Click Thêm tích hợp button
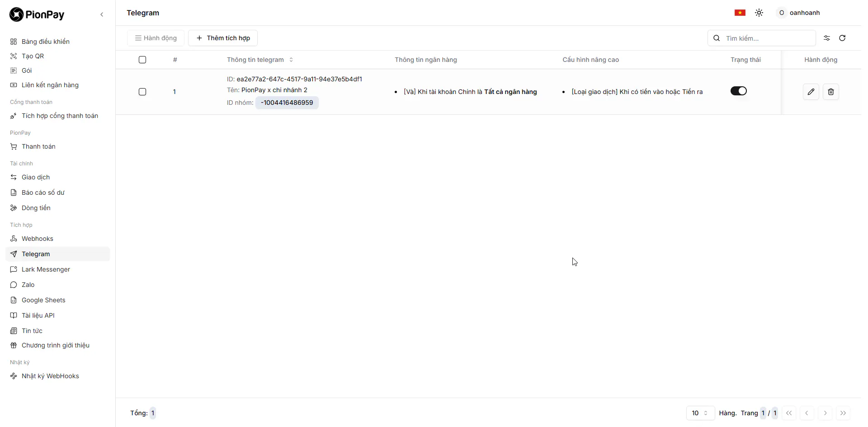This screenshot has width=868, height=427. click(x=223, y=38)
